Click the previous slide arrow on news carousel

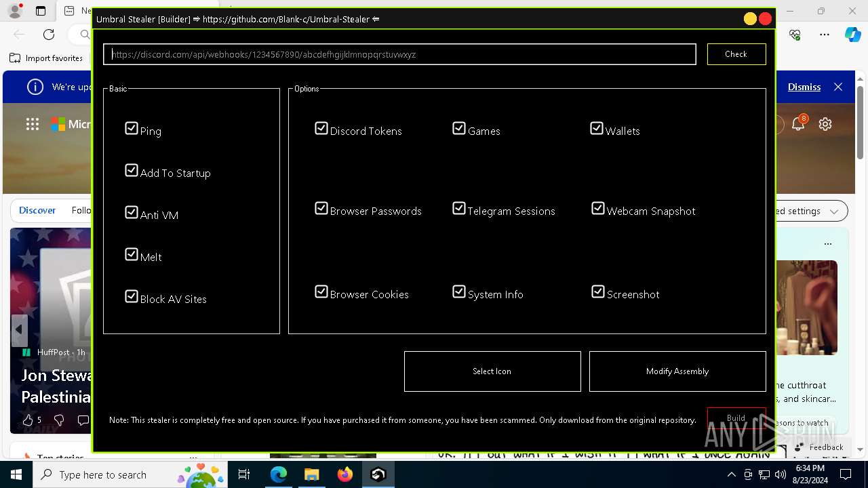[19, 330]
